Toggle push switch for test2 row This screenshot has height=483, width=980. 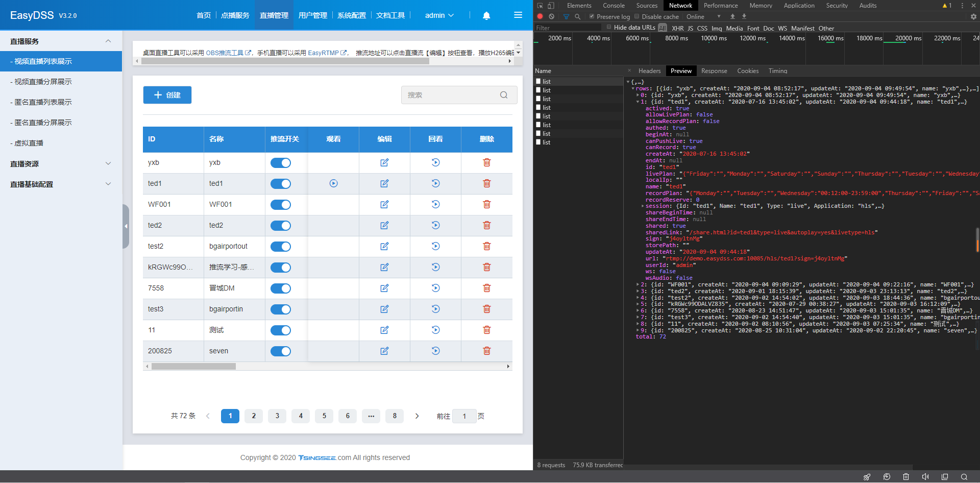coord(281,247)
